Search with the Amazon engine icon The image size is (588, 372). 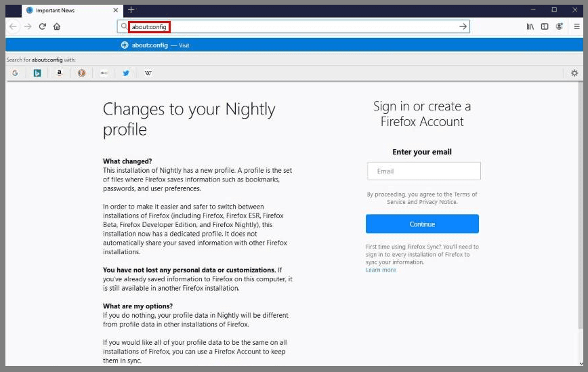(x=60, y=73)
